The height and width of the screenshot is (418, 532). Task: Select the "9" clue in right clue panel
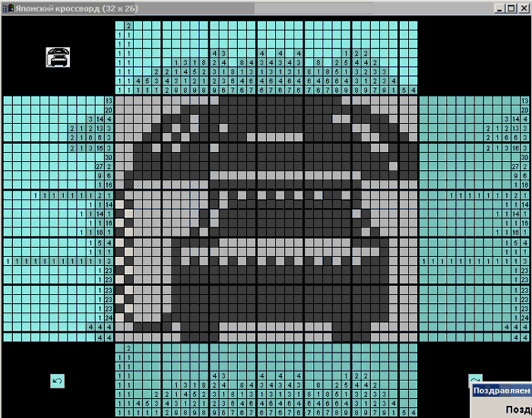[x=515, y=176]
